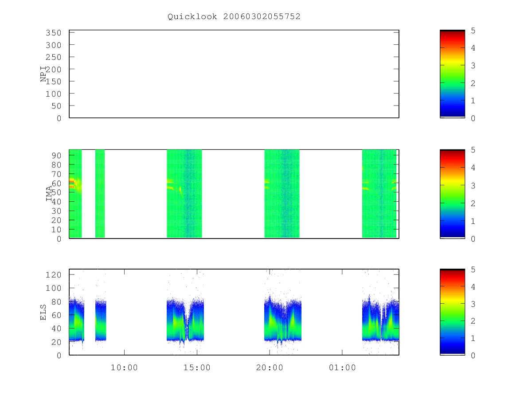
Task: Click the empty NPI plot panel
Action: click(234, 74)
